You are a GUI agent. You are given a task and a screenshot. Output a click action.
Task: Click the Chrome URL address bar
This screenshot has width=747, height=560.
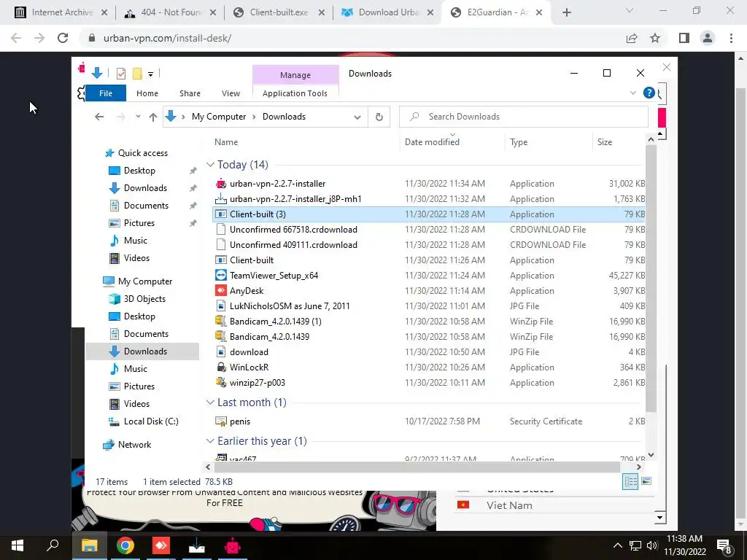pos(352,38)
